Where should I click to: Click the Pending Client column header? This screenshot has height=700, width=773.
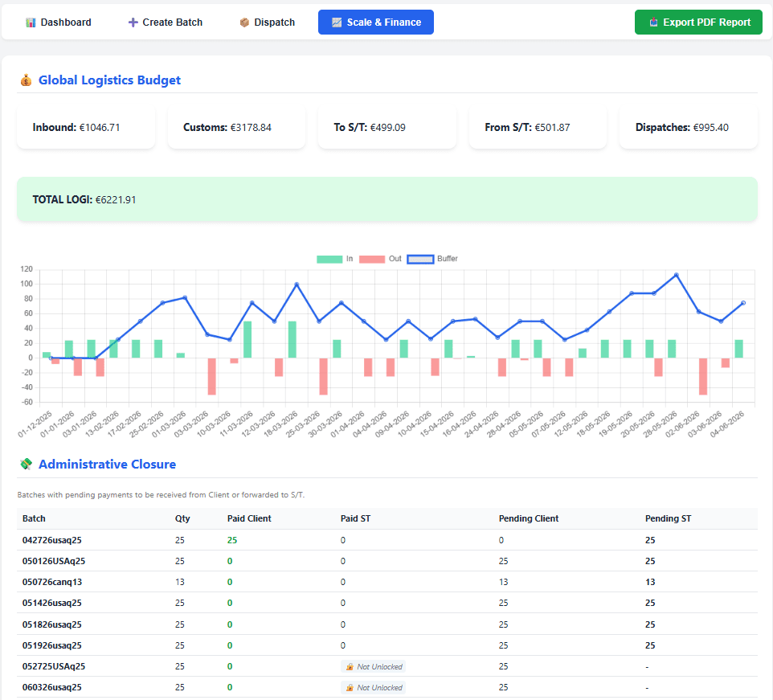(529, 518)
